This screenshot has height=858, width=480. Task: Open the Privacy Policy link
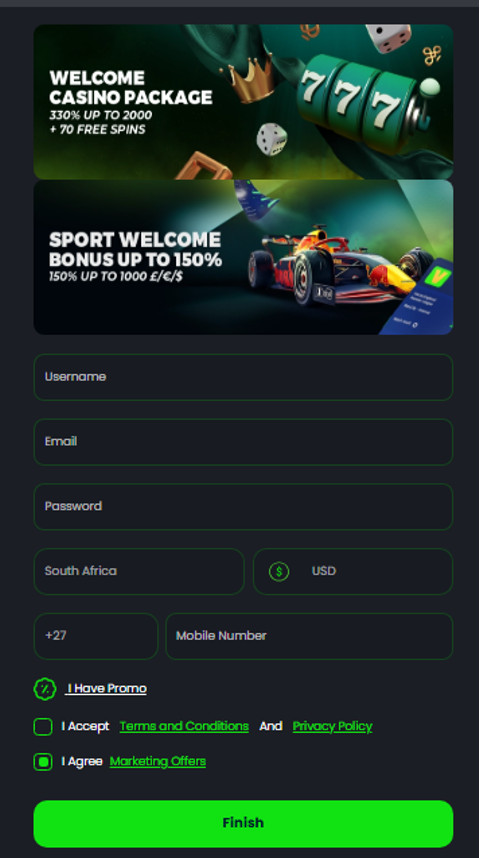coord(332,726)
